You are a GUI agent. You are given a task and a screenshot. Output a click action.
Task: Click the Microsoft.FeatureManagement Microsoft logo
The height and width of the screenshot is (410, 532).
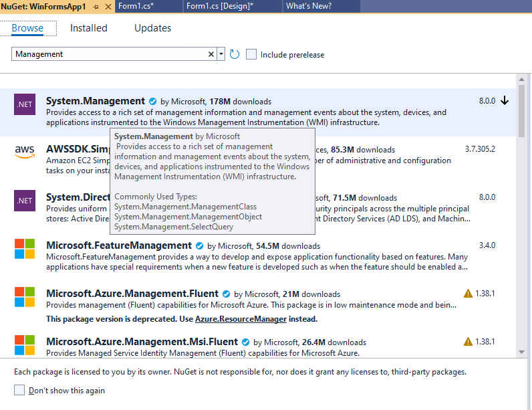[25, 249]
